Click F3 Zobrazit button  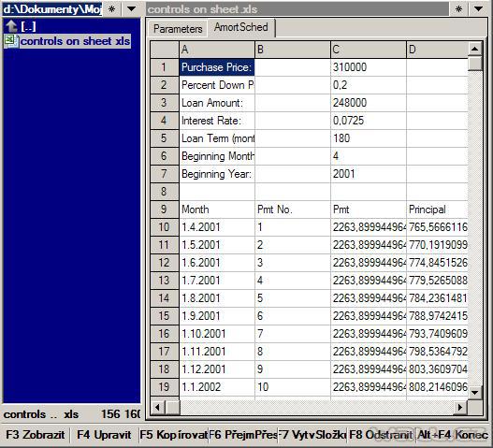click(x=36, y=435)
